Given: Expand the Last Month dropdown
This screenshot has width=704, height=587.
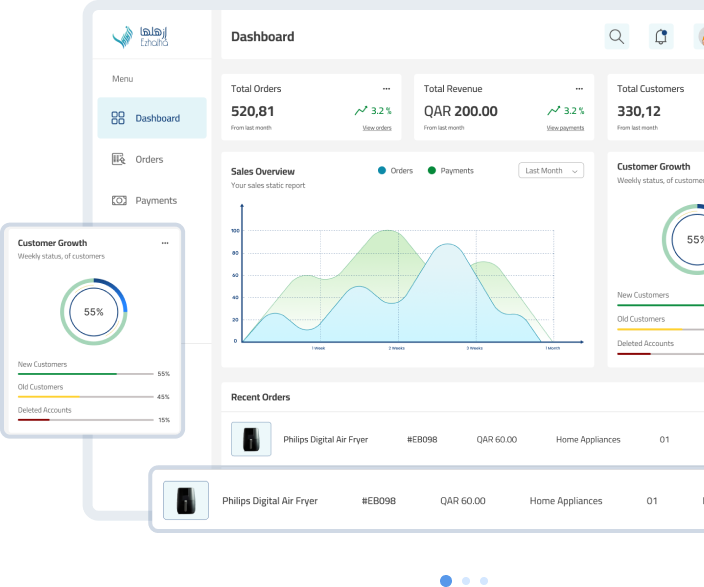Looking at the screenshot, I should point(551,171).
